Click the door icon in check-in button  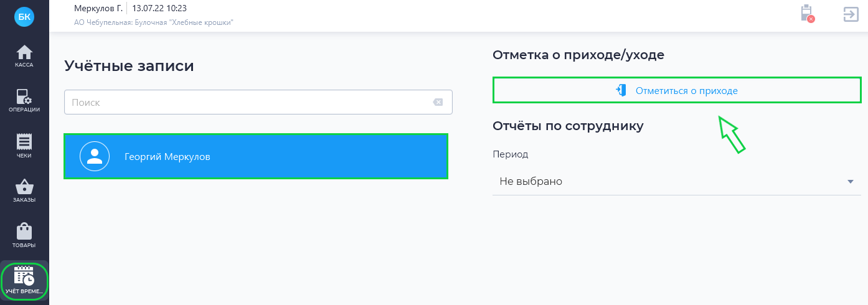click(621, 90)
